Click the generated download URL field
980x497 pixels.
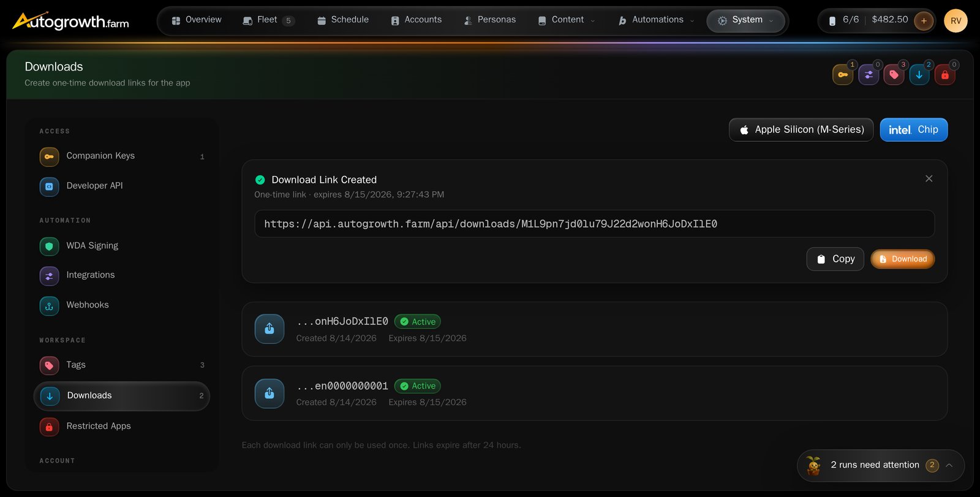(594, 224)
